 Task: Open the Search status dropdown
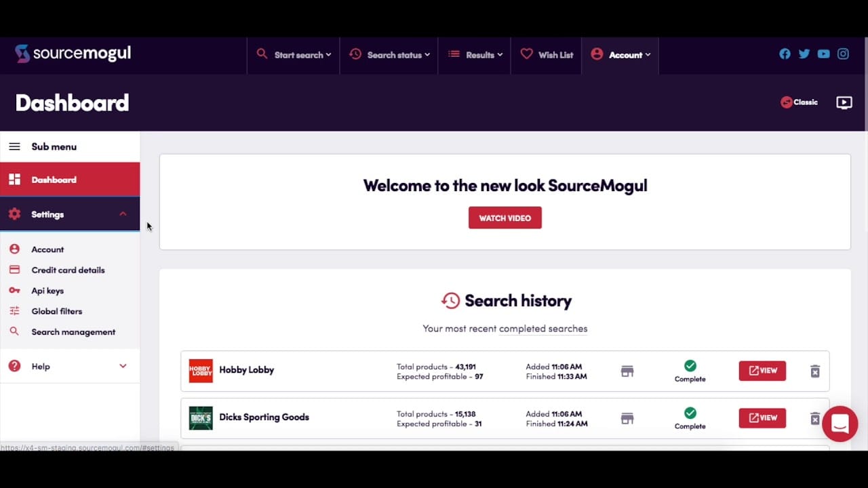pyautogui.click(x=389, y=55)
